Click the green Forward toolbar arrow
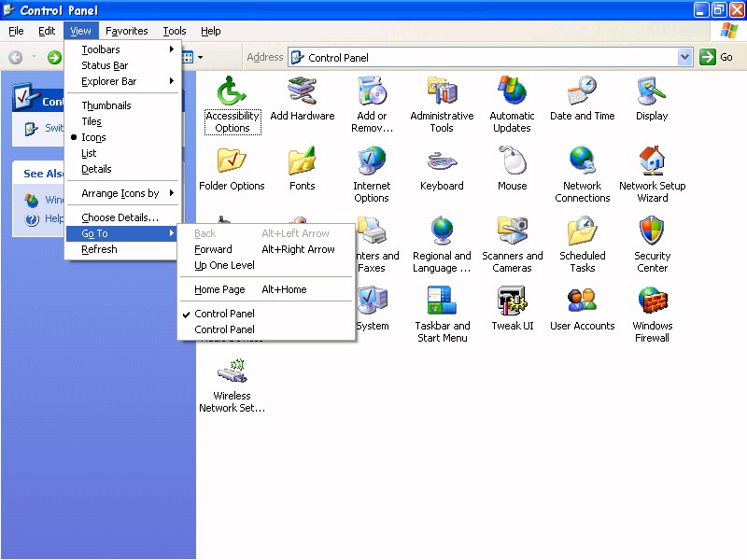Viewport: 747px width, 560px height. pyautogui.click(x=54, y=58)
